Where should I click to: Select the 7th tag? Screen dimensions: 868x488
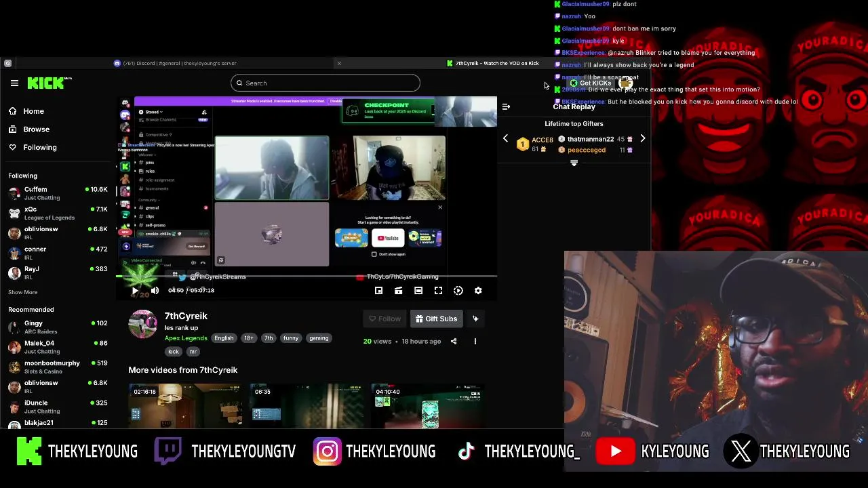click(x=269, y=338)
